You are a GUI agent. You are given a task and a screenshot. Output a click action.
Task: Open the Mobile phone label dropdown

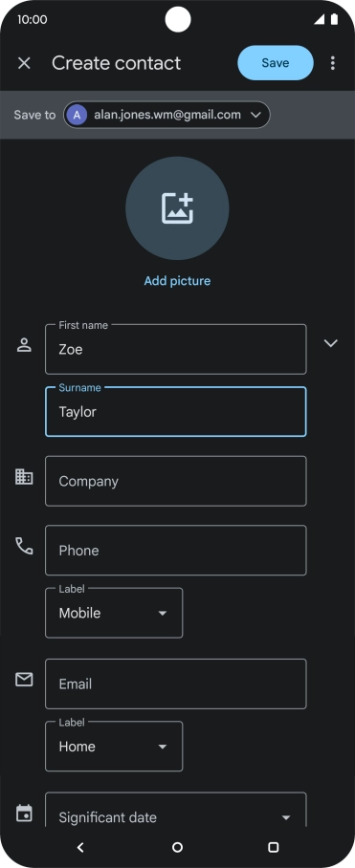[x=114, y=613]
